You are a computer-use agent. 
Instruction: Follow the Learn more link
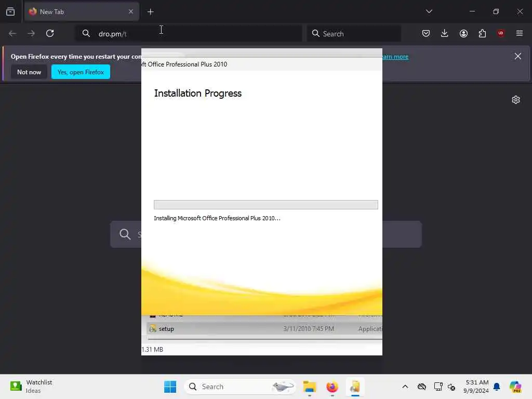coord(395,57)
